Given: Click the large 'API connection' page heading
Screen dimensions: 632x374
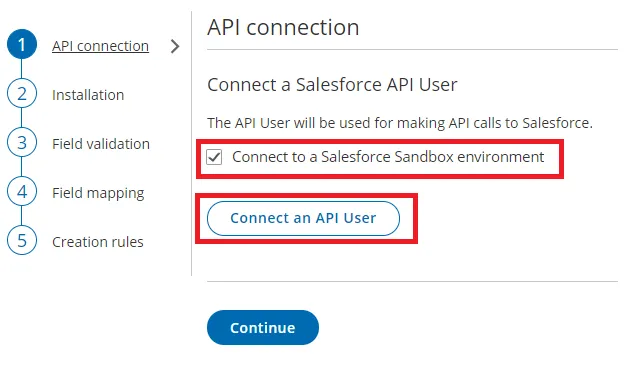Looking at the screenshot, I should click(283, 28).
